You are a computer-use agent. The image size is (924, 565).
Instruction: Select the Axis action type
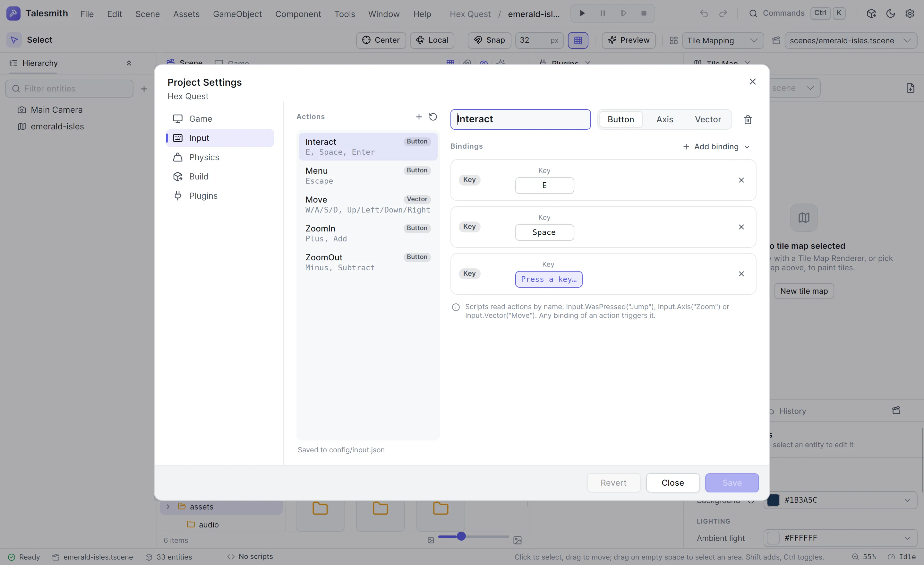[665, 119]
